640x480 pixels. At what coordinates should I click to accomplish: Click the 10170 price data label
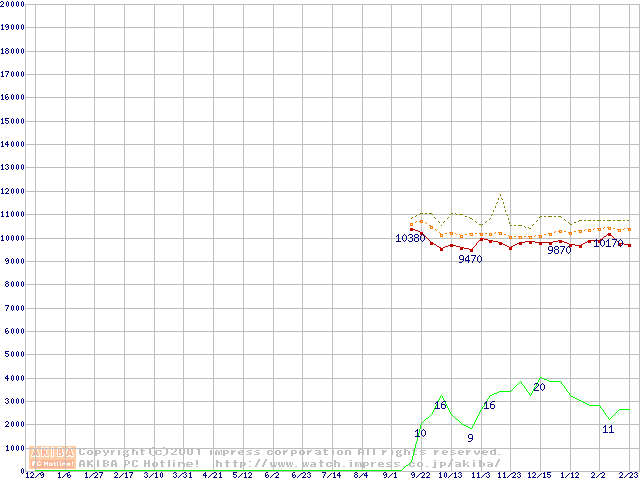click(x=608, y=243)
